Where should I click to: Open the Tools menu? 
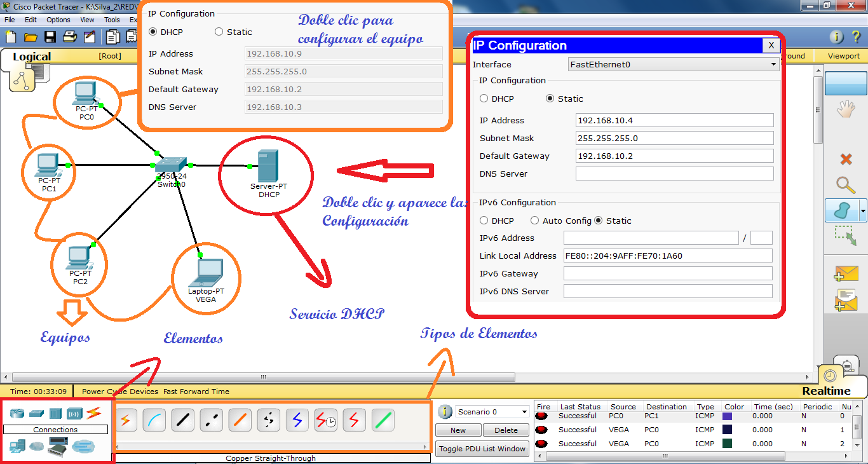pyautogui.click(x=112, y=20)
